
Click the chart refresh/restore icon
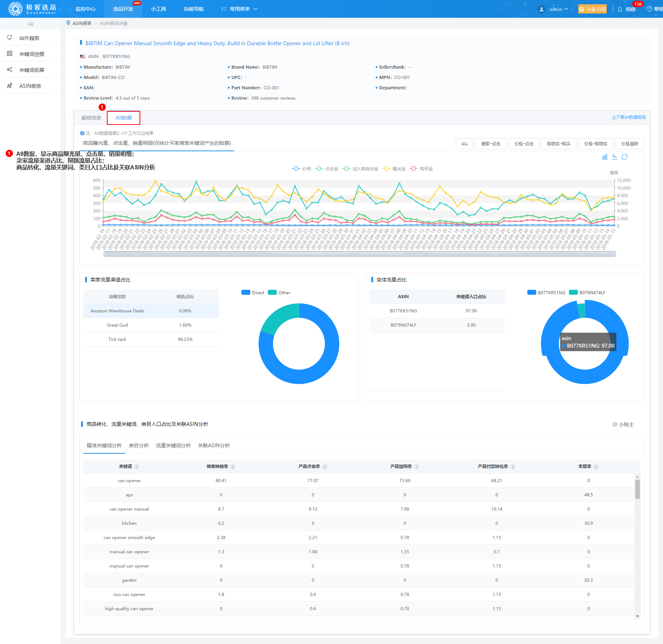coord(625,157)
